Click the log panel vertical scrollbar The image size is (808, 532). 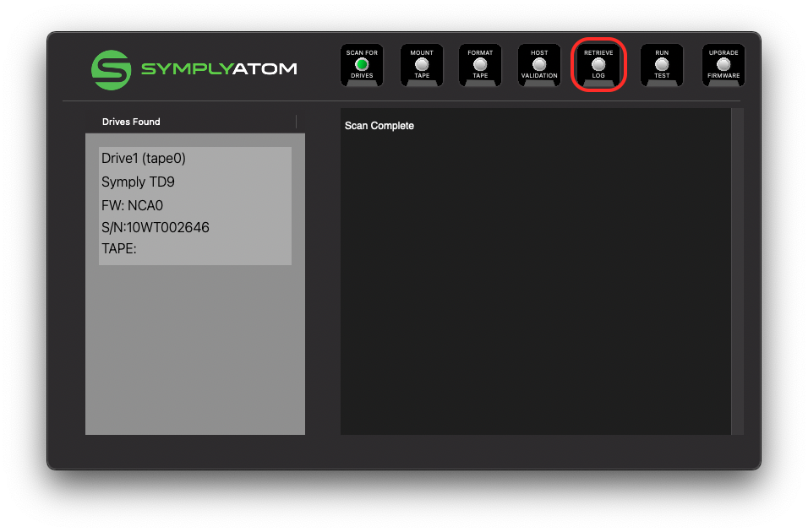click(x=737, y=271)
